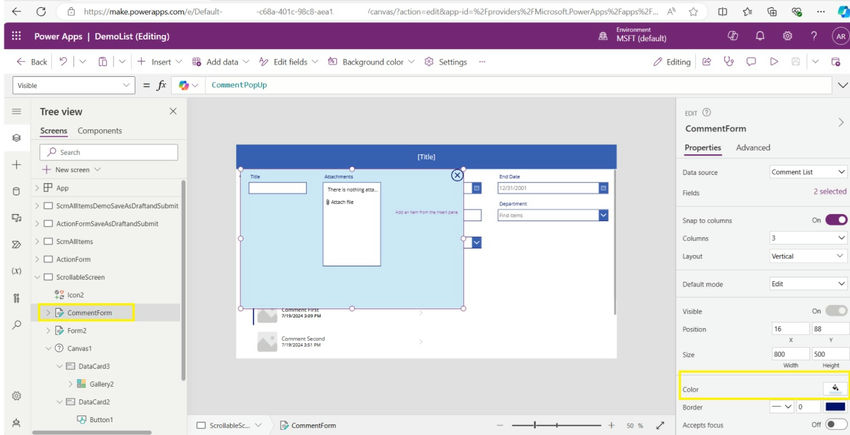Open Advanced tools icon in left rail
The width and height of the screenshot is (850, 435).
click(16, 298)
